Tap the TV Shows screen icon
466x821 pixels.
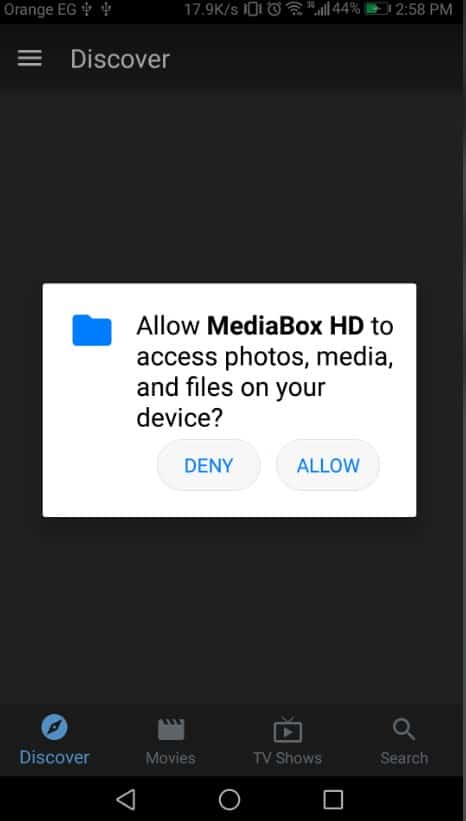pos(287,729)
